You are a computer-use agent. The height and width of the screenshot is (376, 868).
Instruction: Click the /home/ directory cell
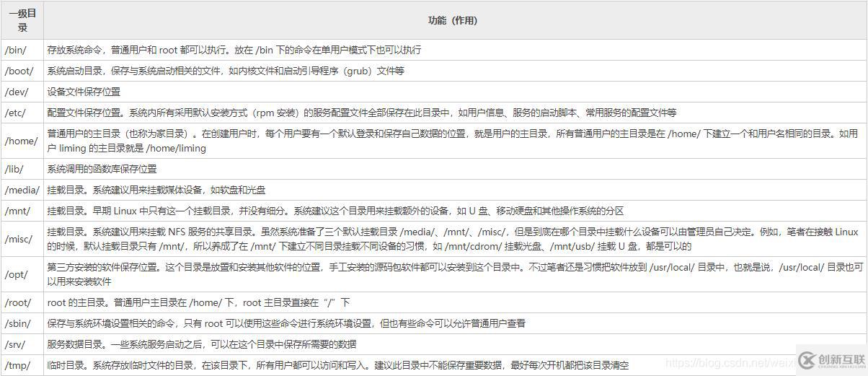pyautogui.click(x=21, y=141)
